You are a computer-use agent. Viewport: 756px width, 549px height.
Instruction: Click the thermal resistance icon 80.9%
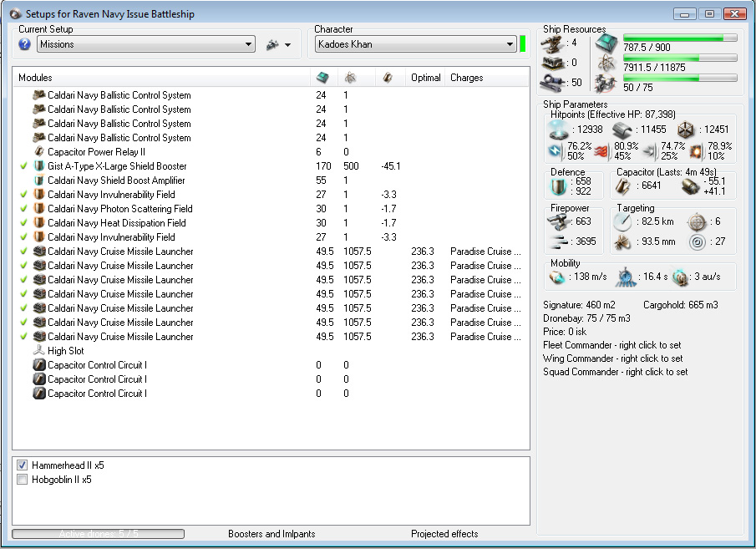click(x=601, y=151)
